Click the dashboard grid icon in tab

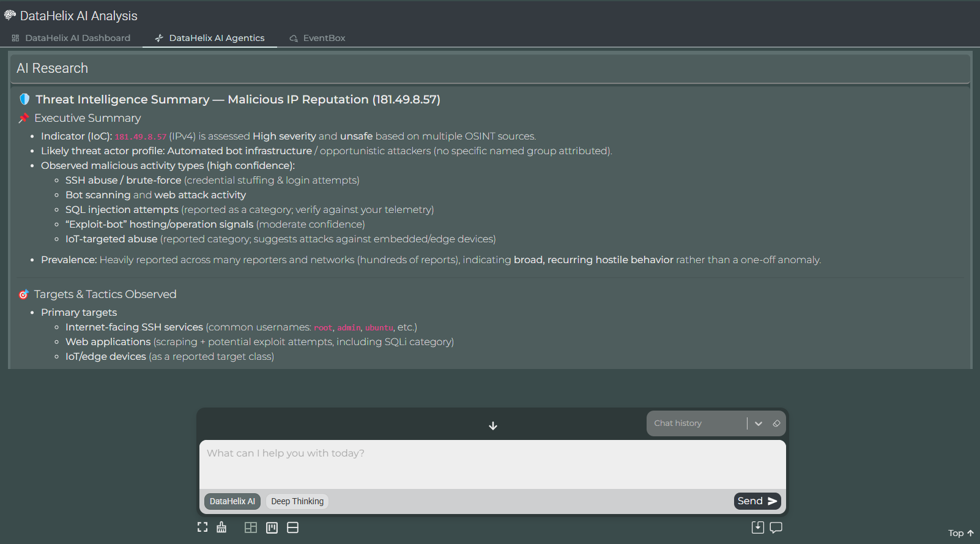coord(15,38)
